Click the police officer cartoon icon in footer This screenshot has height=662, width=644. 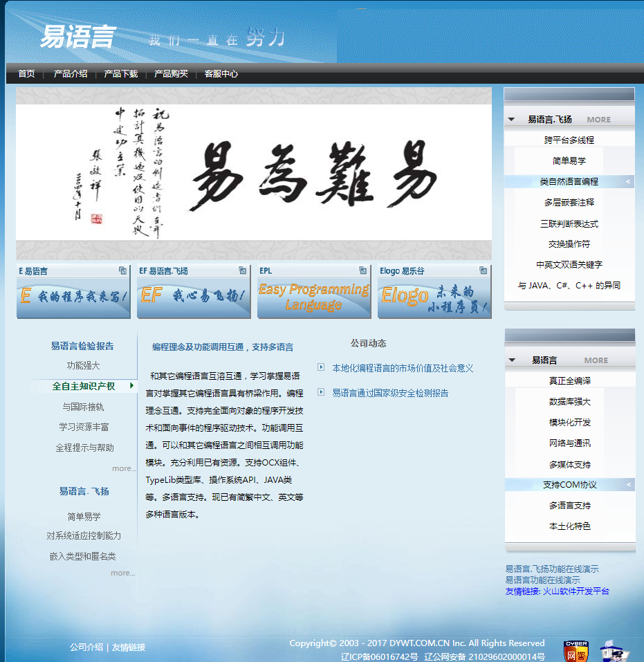[x=614, y=651]
